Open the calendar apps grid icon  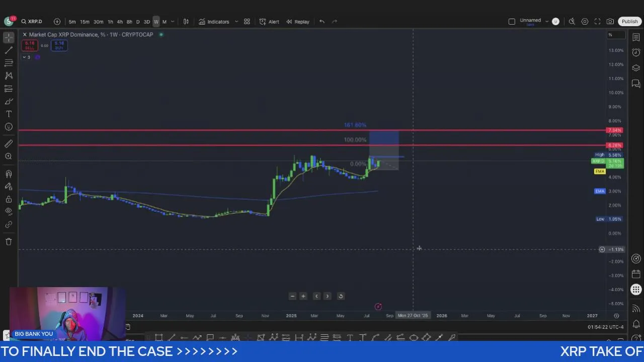click(636, 290)
